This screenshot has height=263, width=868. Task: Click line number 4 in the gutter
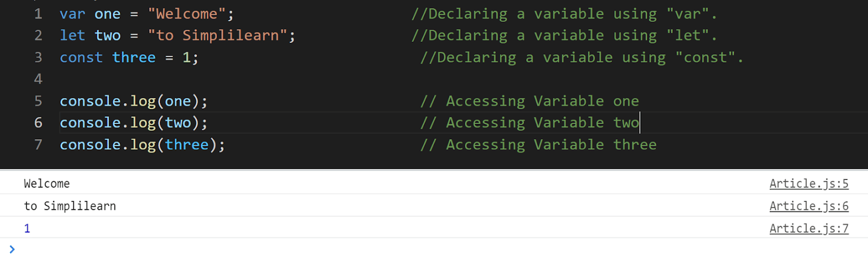38,79
